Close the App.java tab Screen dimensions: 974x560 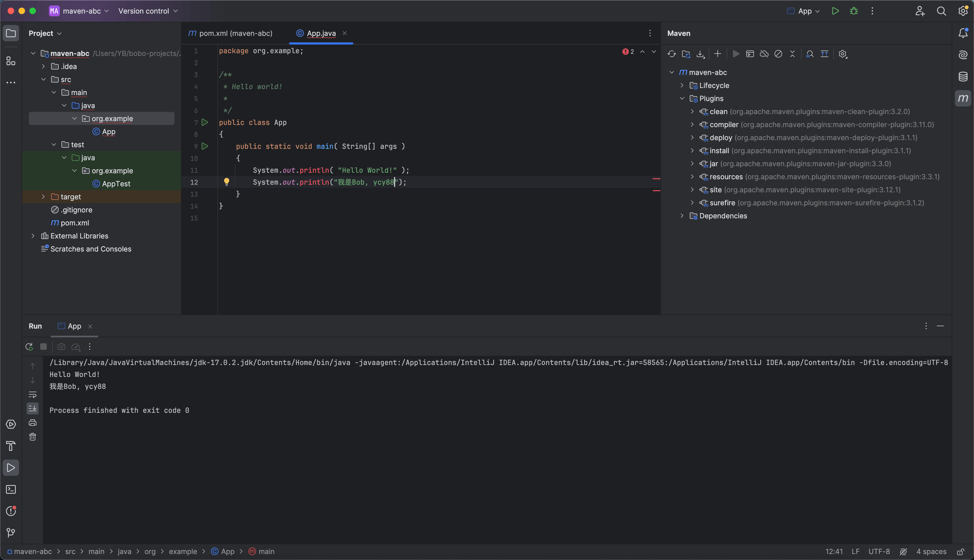pyautogui.click(x=345, y=33)
